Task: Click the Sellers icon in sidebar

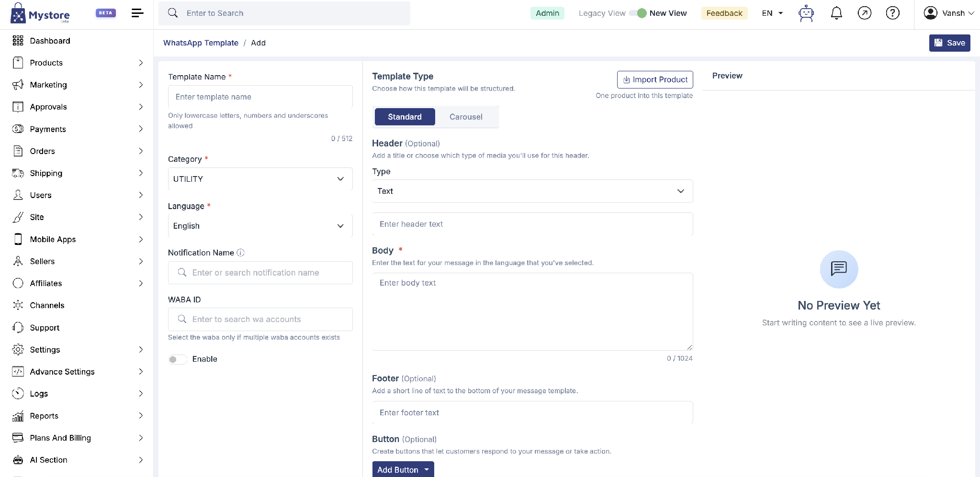Action: tap(18, 261)
